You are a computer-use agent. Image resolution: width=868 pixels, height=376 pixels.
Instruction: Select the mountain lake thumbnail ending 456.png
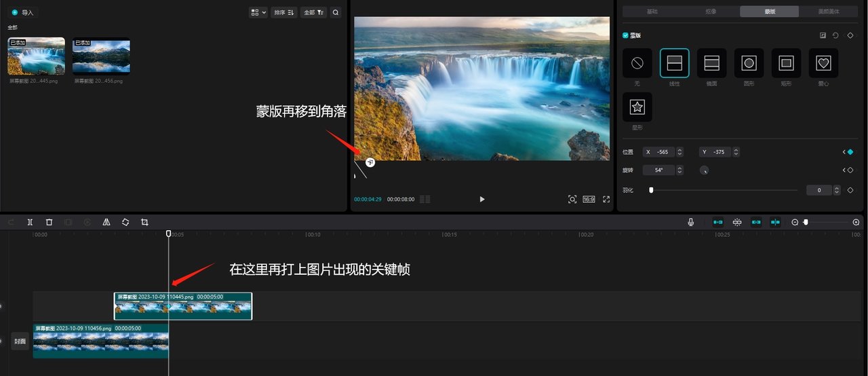(101, 56)
